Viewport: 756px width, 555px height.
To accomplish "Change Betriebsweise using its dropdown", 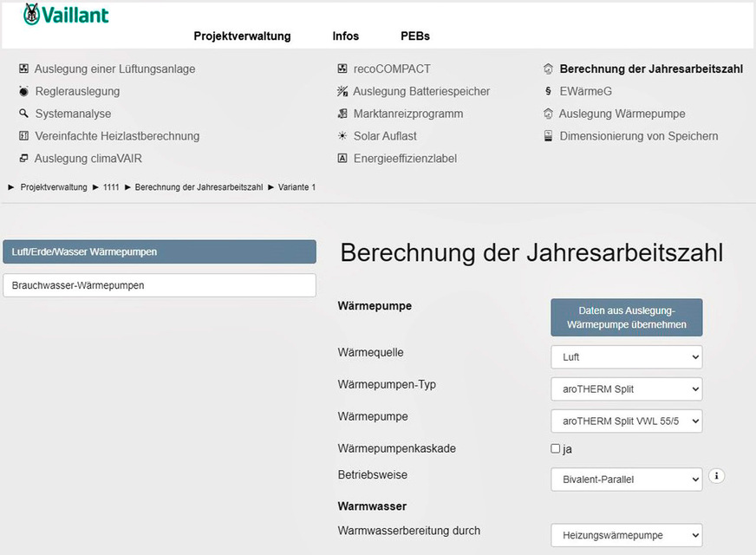I will (x=626, y=479).
